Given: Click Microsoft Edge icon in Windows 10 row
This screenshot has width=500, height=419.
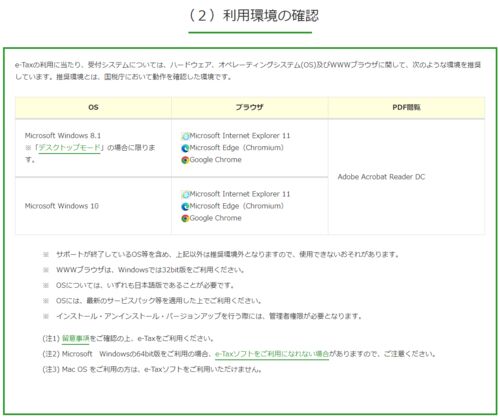Looking at the screenshot, I should click(x=185, y=206).
